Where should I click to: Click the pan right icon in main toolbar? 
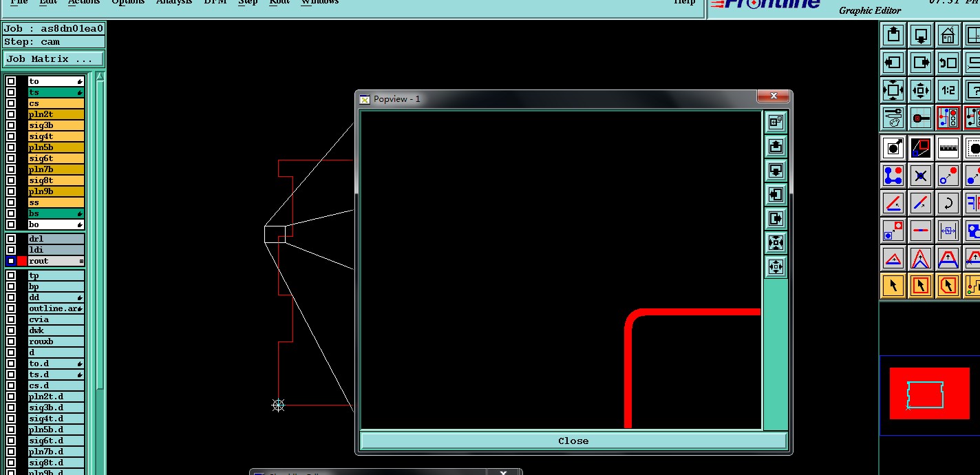[921, 63]
